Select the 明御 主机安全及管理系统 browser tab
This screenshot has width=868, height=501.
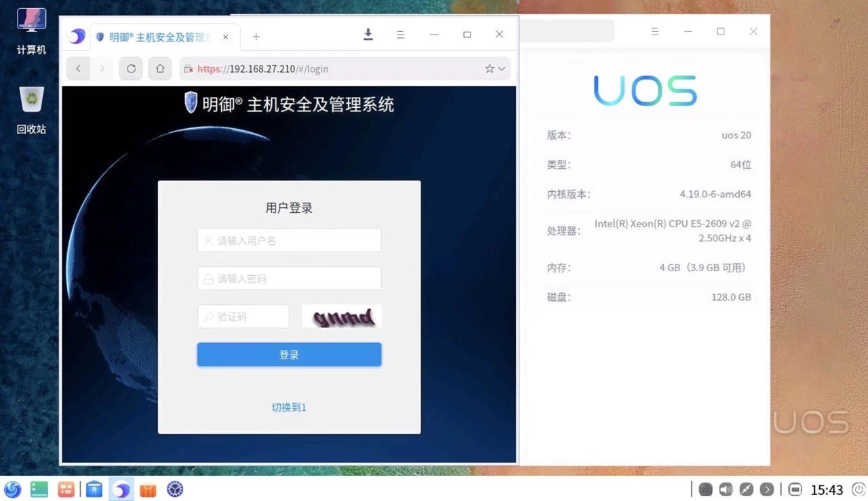coord(165,37)
